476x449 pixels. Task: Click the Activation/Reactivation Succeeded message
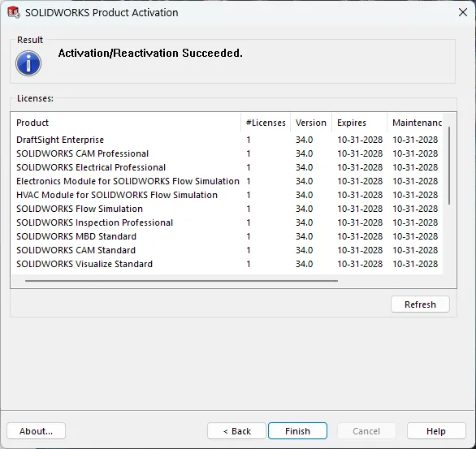click(x=150, y=53)
